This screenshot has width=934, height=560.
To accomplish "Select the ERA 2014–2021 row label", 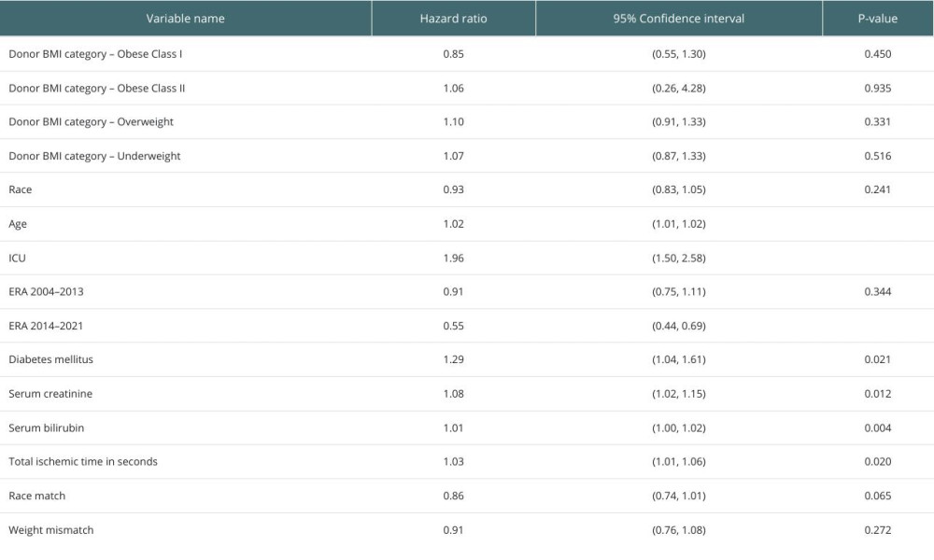I will pyautogui.click(x=46, y=326).
